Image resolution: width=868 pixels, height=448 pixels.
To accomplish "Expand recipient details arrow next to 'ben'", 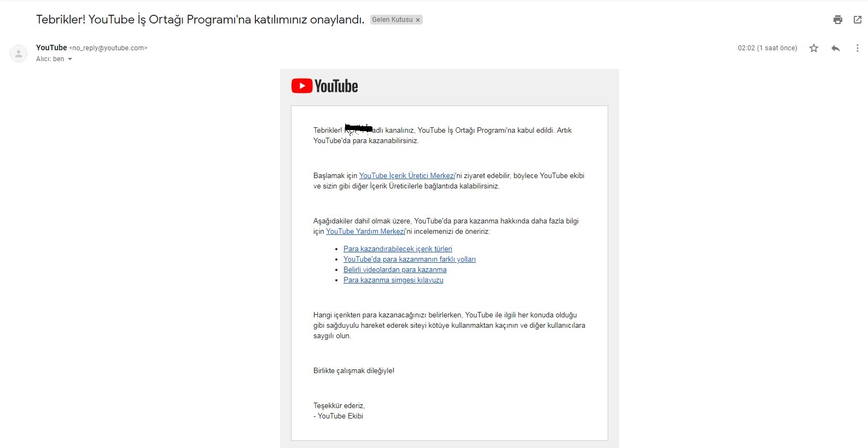I will (70, 59).
